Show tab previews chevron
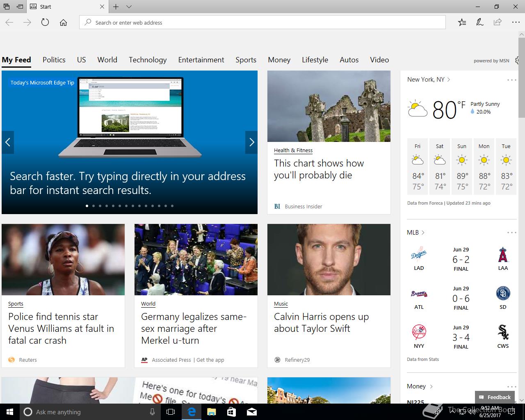Image resolution: width=525 pixels, height=420 pixels. tap(129, 7)
